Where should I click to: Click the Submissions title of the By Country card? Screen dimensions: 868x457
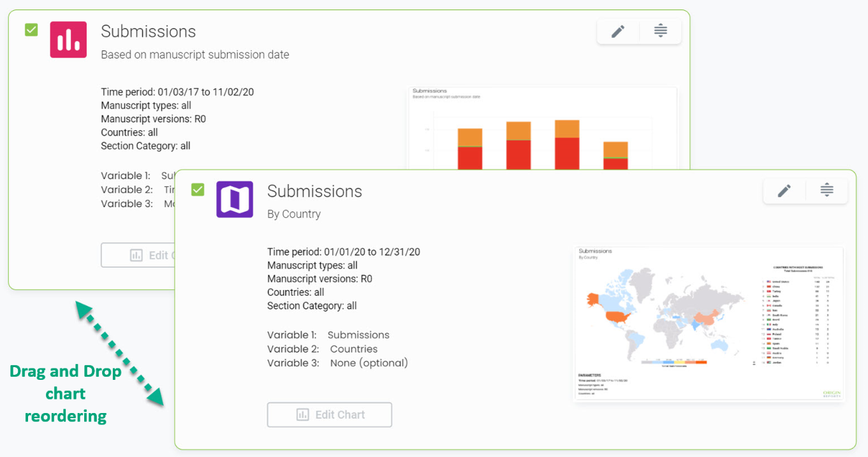(x=314, y=191)
